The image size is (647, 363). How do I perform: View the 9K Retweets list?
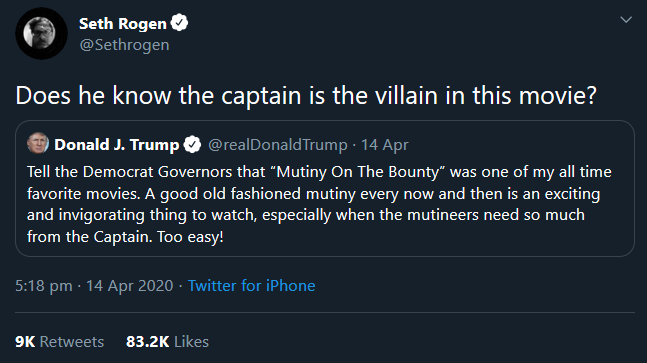click(x=59, y=342)
